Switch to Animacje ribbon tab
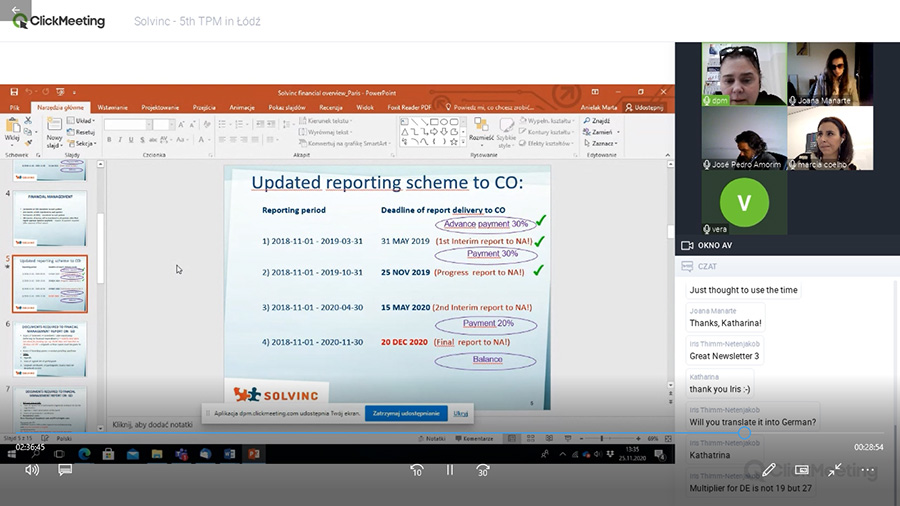The height and width of the screenshot is (506, 900). click(242, 107)
